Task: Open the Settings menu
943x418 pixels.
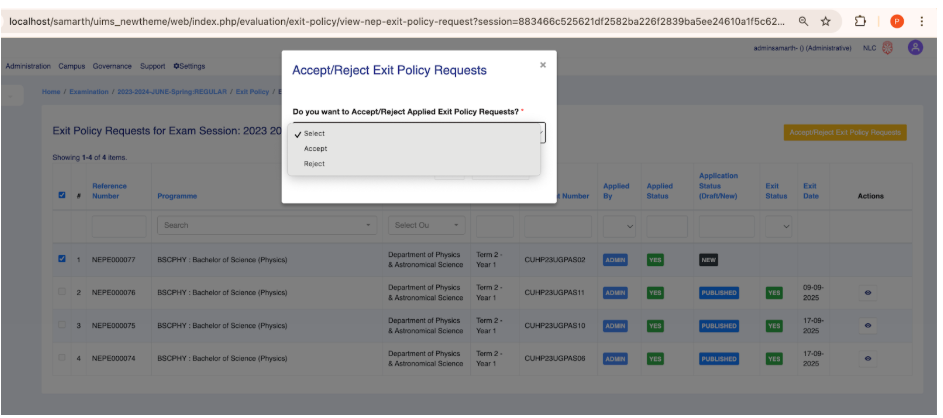Action: pos(189,66)
